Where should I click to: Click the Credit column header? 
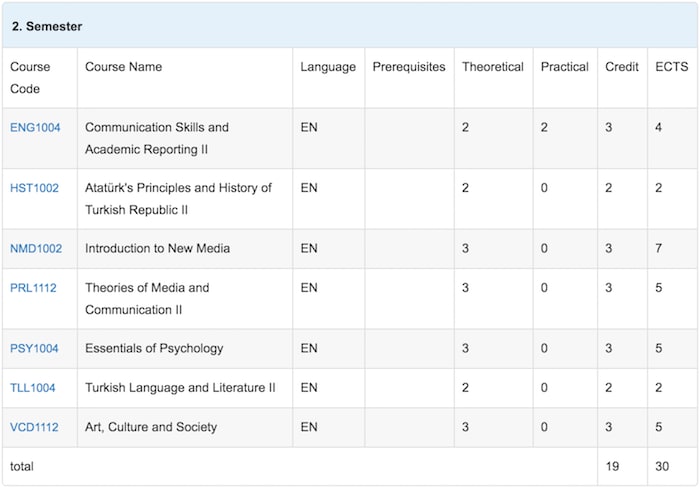(622, 67)
